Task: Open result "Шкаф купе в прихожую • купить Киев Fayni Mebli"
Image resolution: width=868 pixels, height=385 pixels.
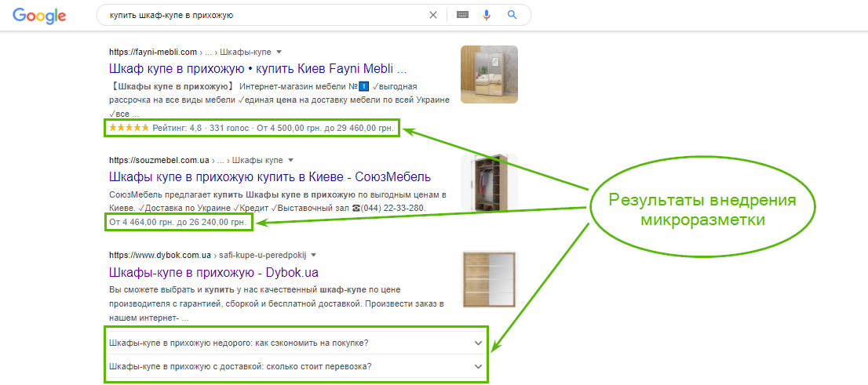Action: (258, 69)
